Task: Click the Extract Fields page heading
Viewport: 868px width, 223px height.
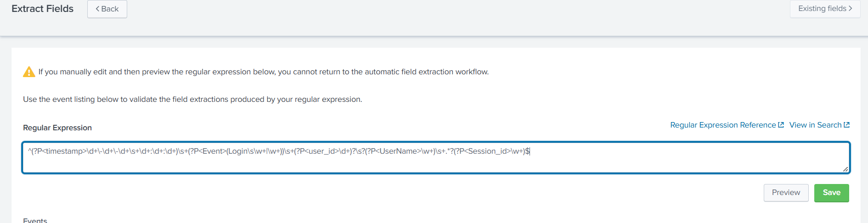Action: pyautogui.click(x=42, y=9)
